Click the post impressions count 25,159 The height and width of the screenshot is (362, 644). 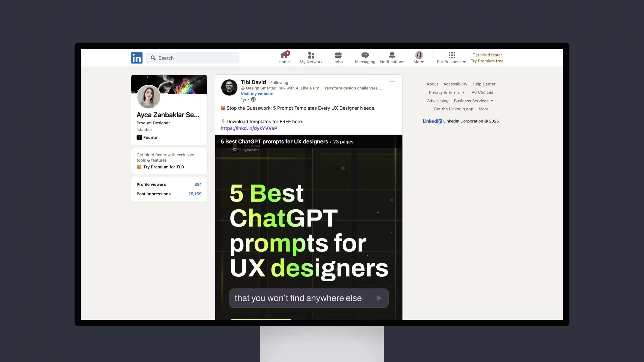(x=195, y=194)
